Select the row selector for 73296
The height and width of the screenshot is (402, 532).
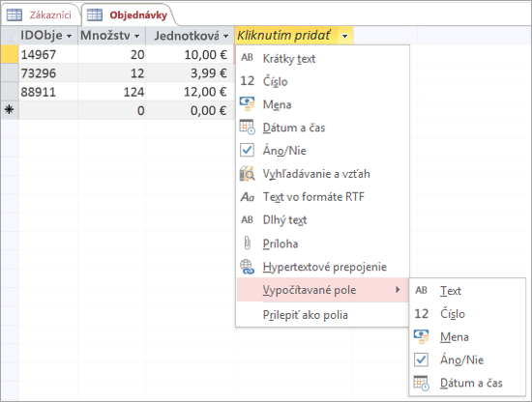pyautogui.click(x=10, y=72)
